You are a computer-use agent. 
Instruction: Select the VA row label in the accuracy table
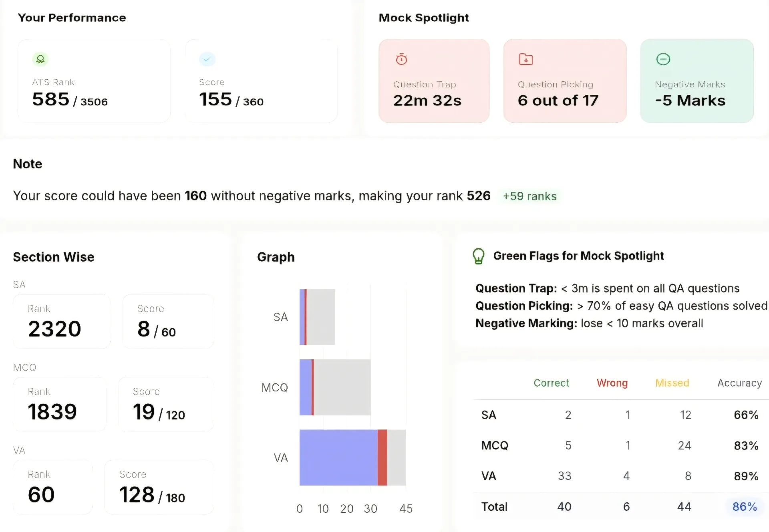click(x=489, y=476)
